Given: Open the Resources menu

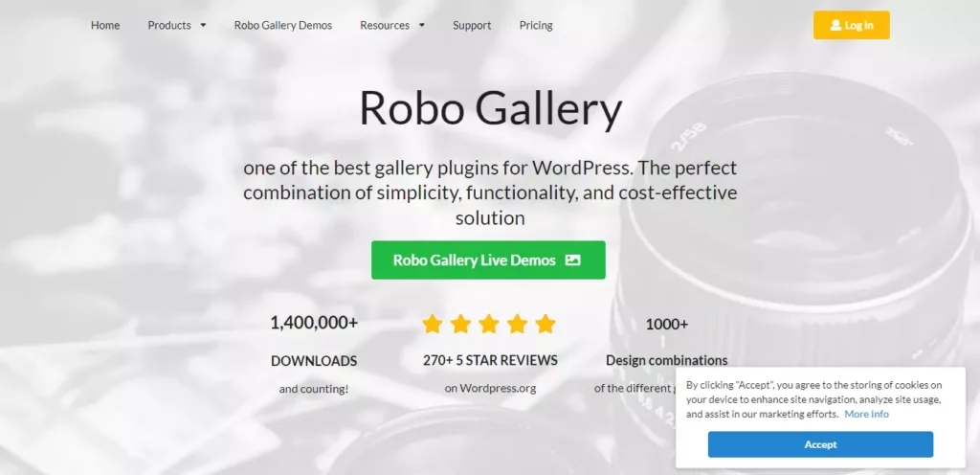Looking at the screenshot, I should point(385,26).
